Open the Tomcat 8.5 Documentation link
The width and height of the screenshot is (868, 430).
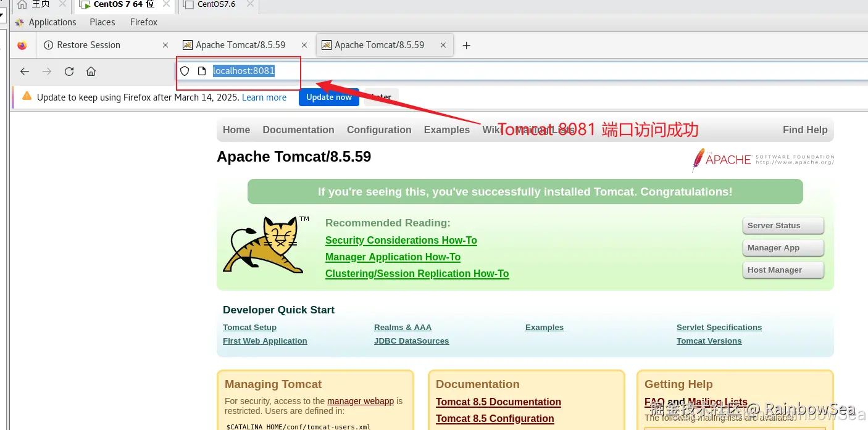pos(498,402)
